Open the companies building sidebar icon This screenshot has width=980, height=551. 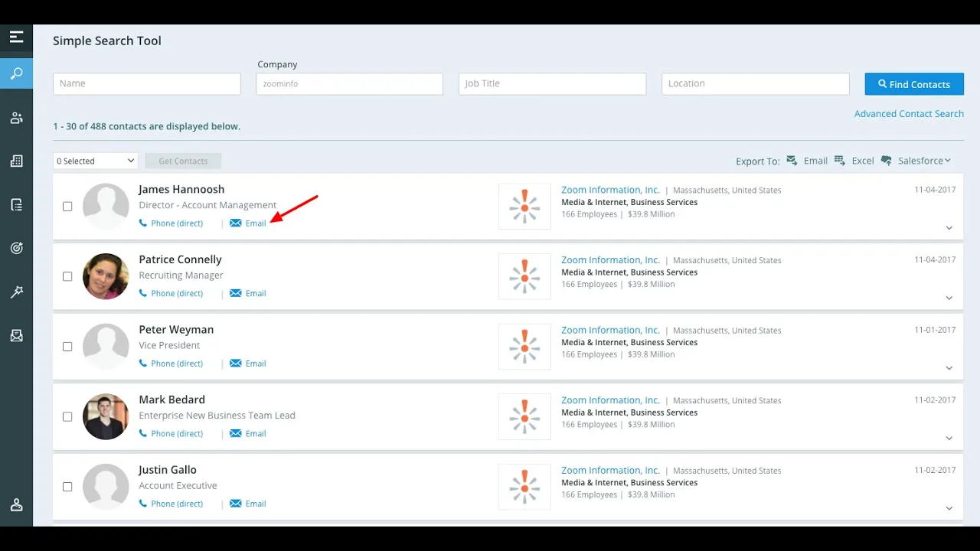coord(16,161)
